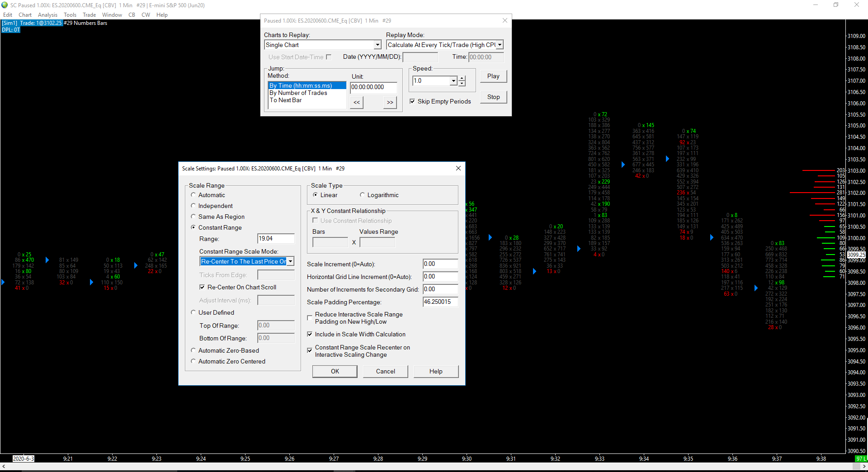Click the chart scrollbar right arrow
Image resolution: width=868 pixels, height=472 pixels.
[x=864, y=466]
